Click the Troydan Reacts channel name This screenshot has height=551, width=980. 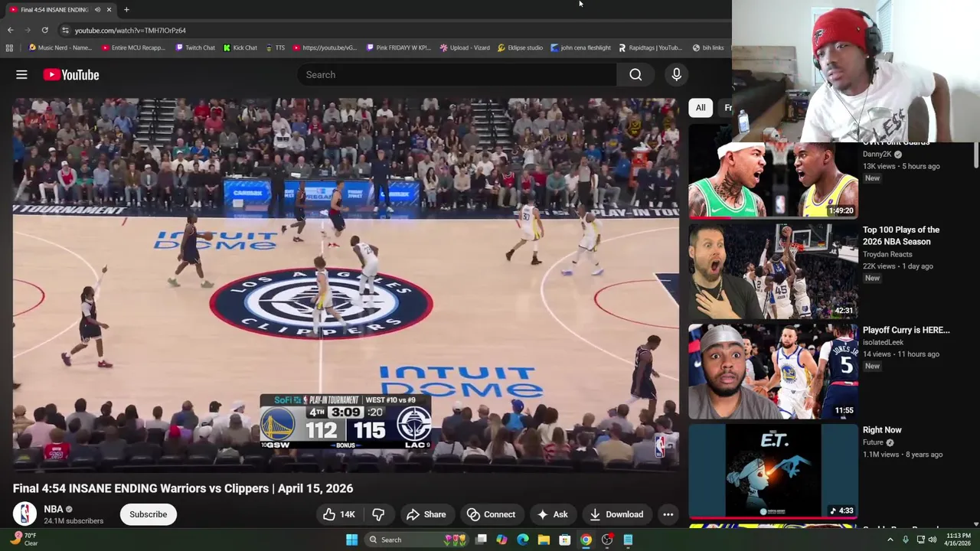(887, 254)
